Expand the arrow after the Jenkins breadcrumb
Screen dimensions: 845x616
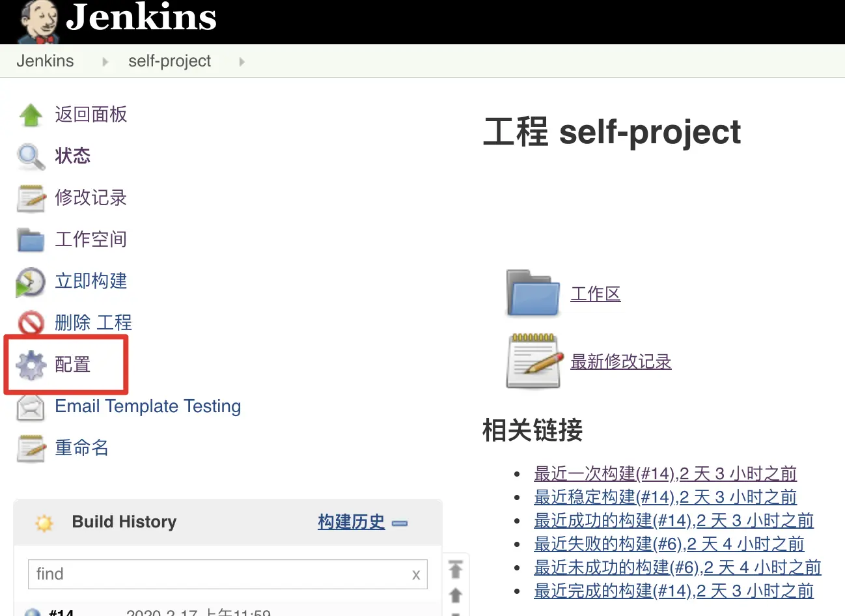[x=105, y=62]
